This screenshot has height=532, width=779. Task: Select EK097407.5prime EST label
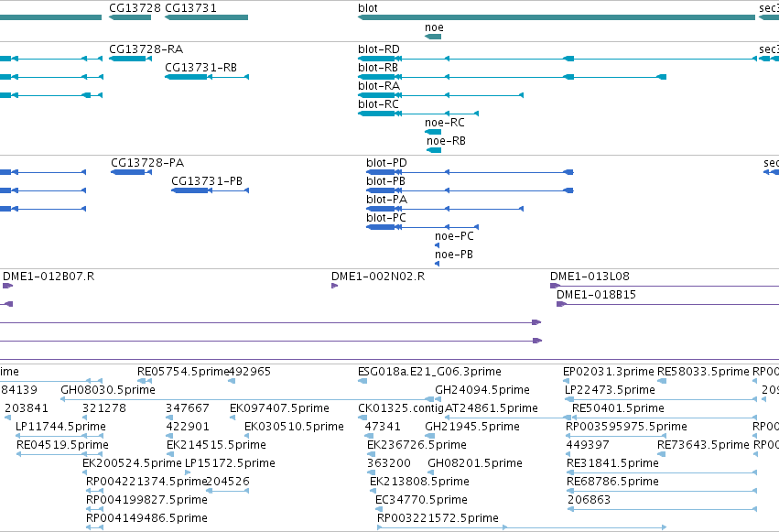click(x=279, y=408)
